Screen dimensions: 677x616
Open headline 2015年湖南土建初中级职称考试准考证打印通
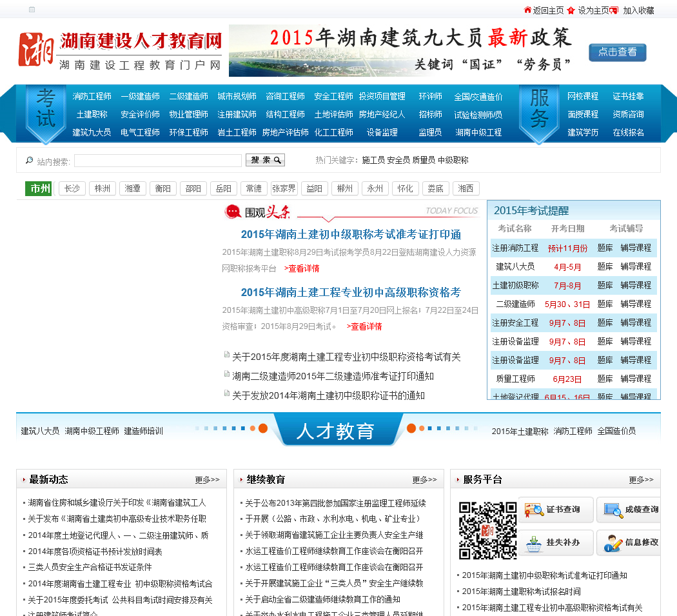351,234
